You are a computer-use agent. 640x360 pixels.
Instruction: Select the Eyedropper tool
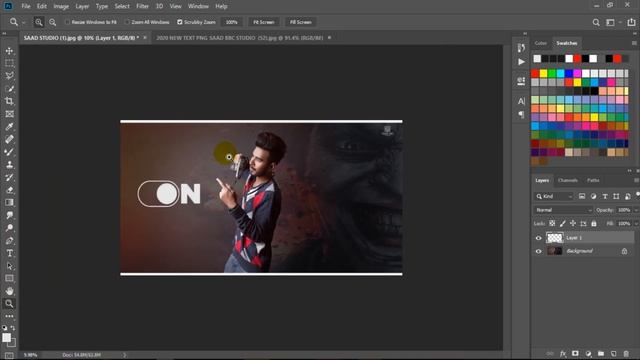click(x=9, y=127)
